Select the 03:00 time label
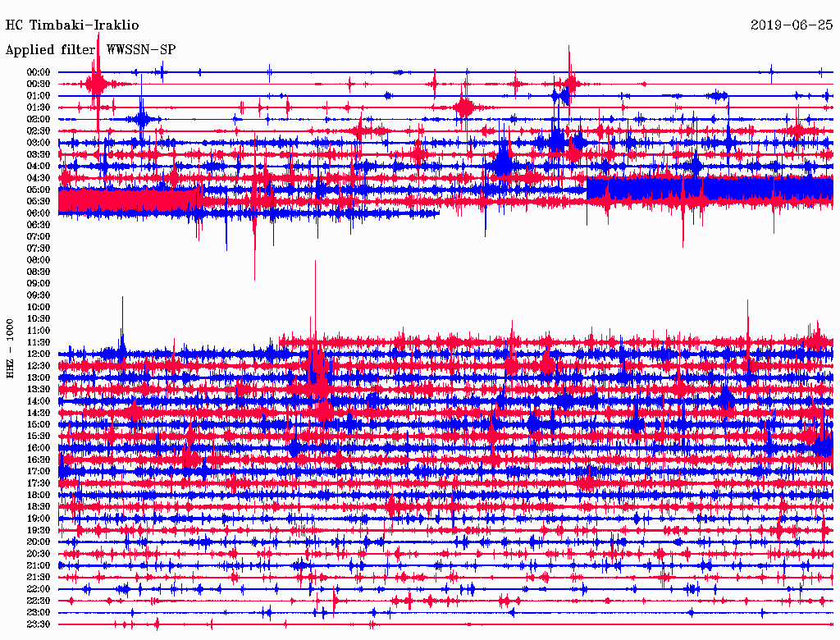 (39, 143)
